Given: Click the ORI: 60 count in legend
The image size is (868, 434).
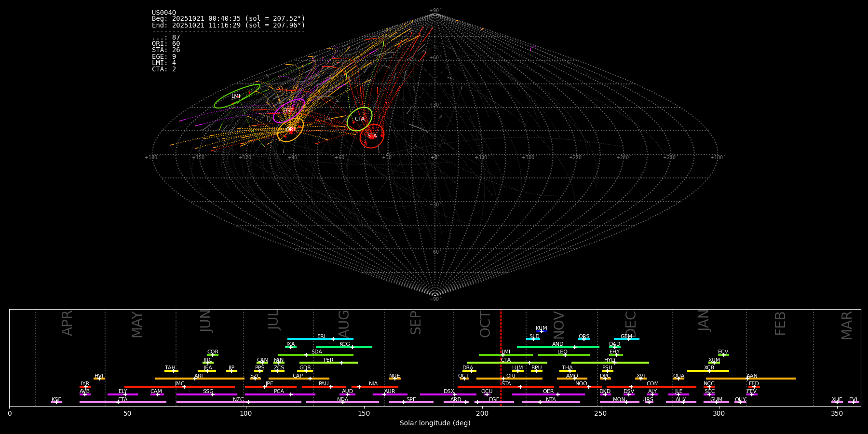Looking at the screenshot, I should (x=166, y=44).
